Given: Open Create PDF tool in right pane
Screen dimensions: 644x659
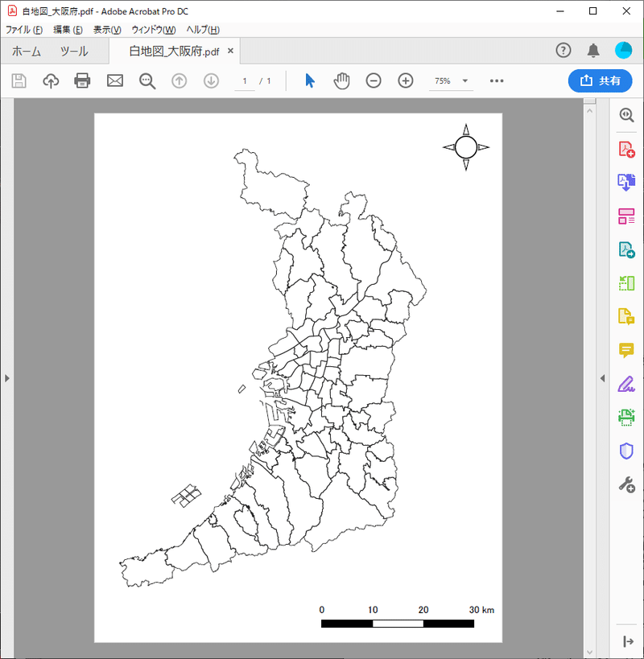Looking at the screenshot, I should [626, 149].
